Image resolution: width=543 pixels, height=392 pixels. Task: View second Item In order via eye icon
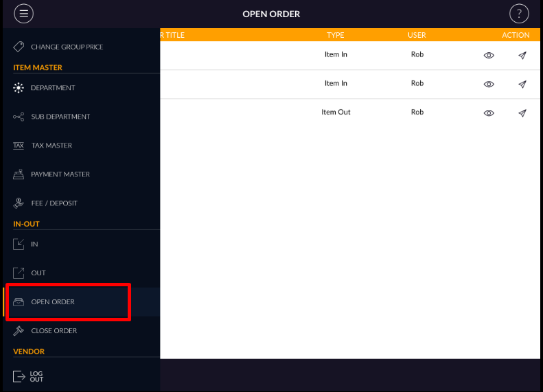[489, 84]
